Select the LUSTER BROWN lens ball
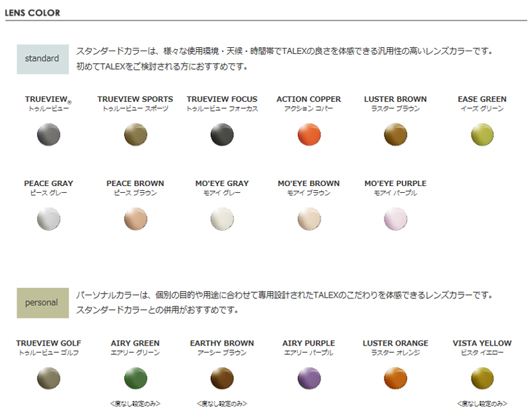 (x=395, y=135)
